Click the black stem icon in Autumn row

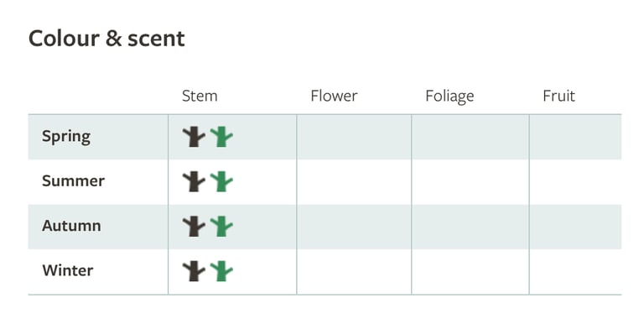194,226
